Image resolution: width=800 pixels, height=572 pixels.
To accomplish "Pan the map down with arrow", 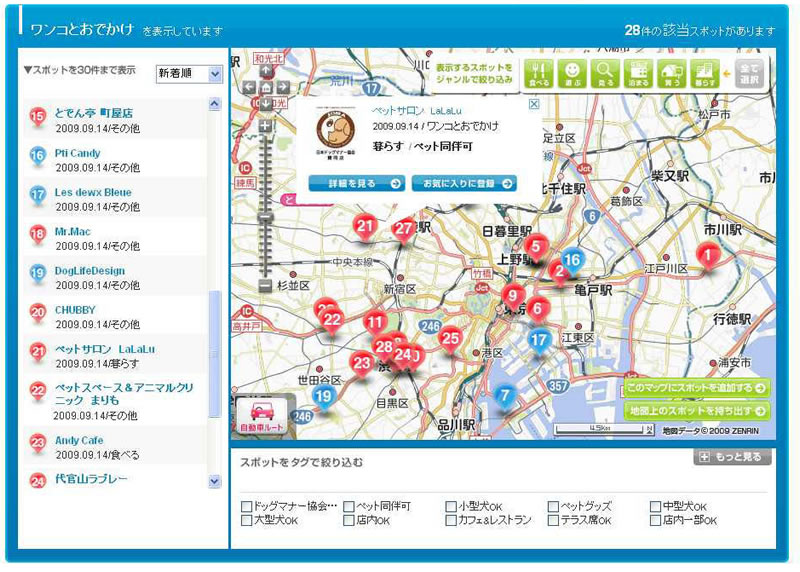I will [266, 104].
